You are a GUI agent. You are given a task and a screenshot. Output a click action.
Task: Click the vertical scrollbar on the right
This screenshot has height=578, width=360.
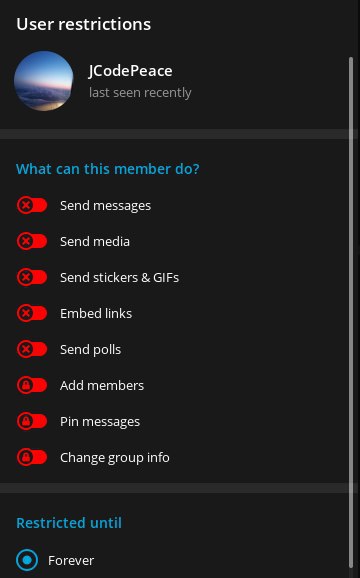[351, 312]
